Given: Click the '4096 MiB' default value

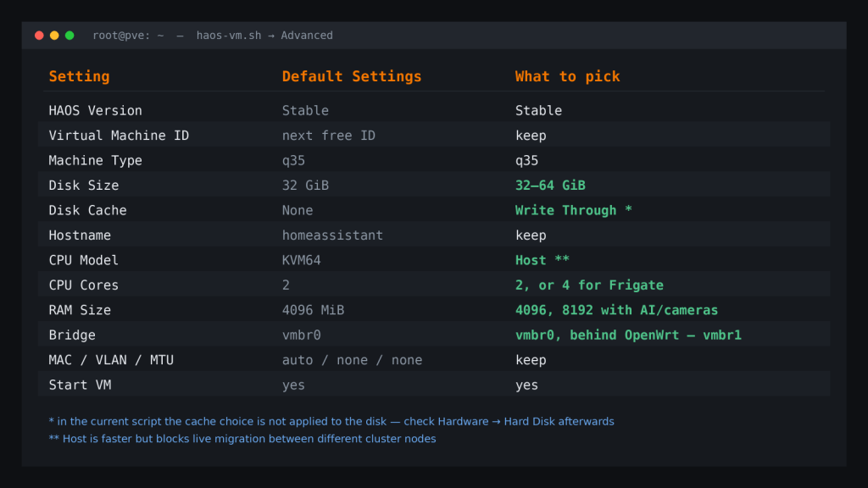Looking at the screenshot, I should [x=313, y=310].
